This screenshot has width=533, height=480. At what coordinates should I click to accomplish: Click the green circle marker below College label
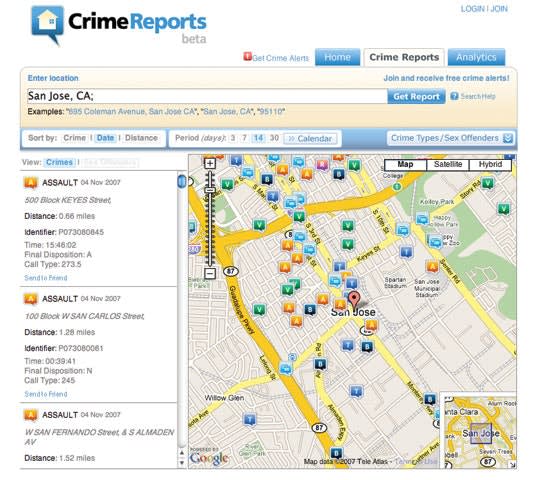396,187
